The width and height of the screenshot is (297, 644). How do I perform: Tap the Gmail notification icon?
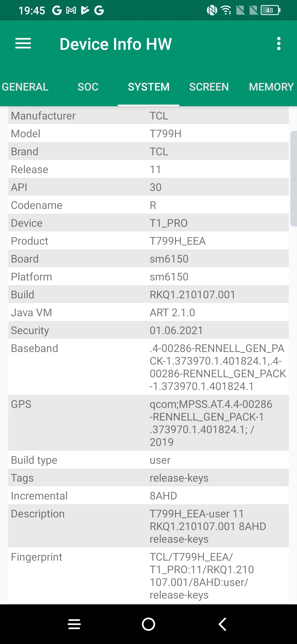pyautogui.click(x=71, y=10)
